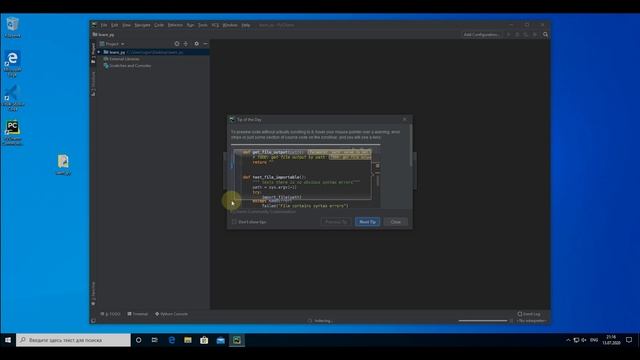Image resolution: width=640 pixels, height=360 pixels.
Task: Open the Navigate menu
Action: pos(142,25)
